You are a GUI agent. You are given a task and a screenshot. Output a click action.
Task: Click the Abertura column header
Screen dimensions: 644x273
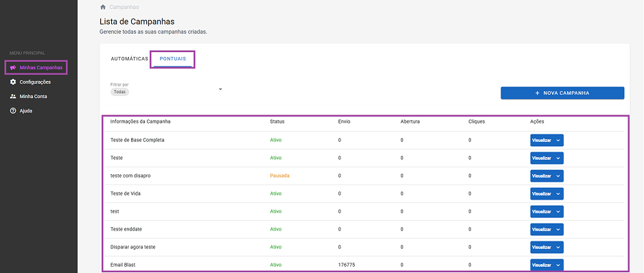(x=410, y=121)
